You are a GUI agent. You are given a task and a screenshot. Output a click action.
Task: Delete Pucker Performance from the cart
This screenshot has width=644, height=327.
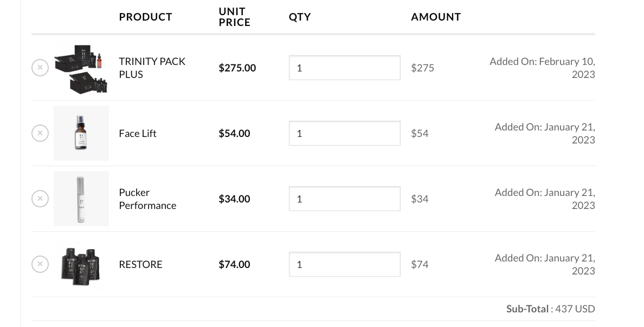(40, 199)
